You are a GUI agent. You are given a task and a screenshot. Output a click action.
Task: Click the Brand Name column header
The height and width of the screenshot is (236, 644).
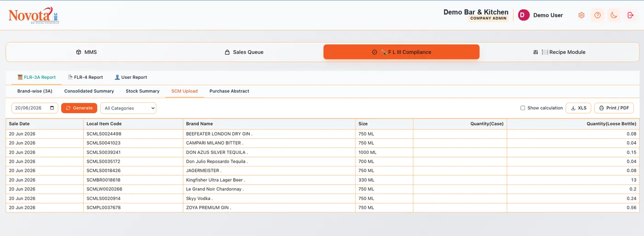[x=270, y=124]
